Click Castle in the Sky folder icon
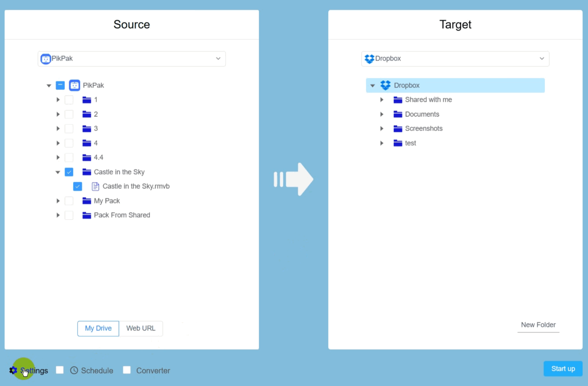588x386 pixels. pos(87,172)
